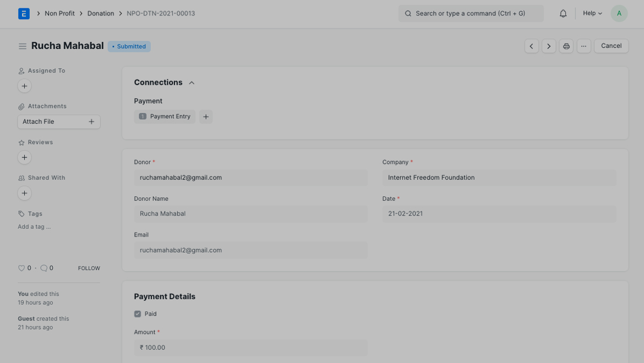Add new Payment Entry with plus
The width and height of the screenshot is (644, 363).
[x=206, y=117]
